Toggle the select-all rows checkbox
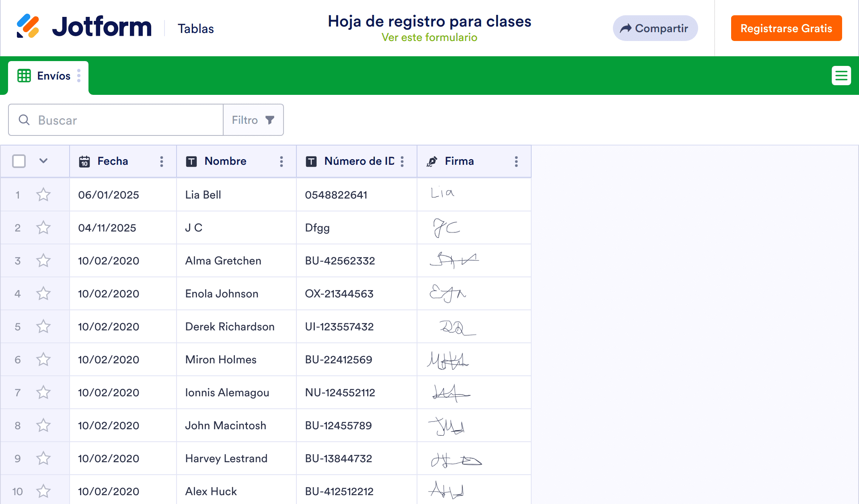 pos(19,161)
